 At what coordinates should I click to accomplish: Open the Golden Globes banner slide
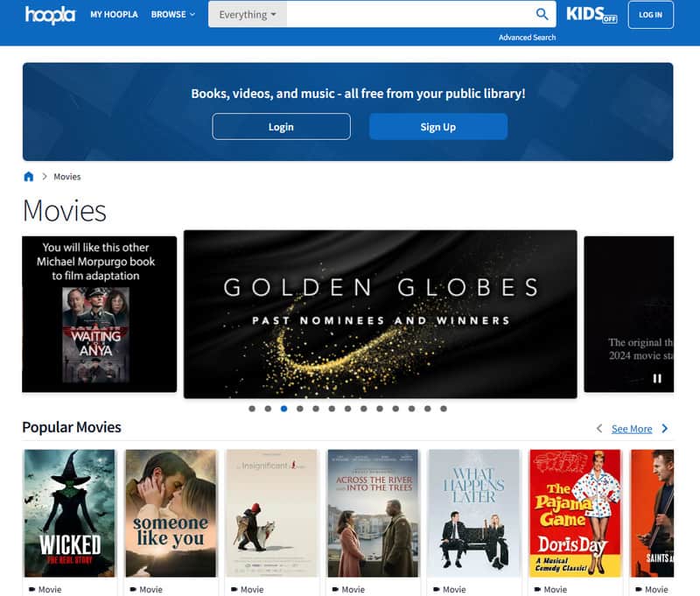point(380,314)
